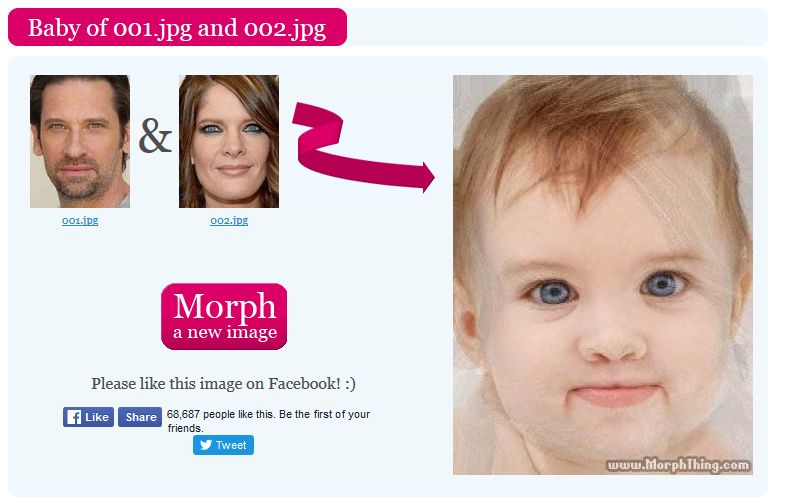Click the arrowhead pointing to baby image

428,177
